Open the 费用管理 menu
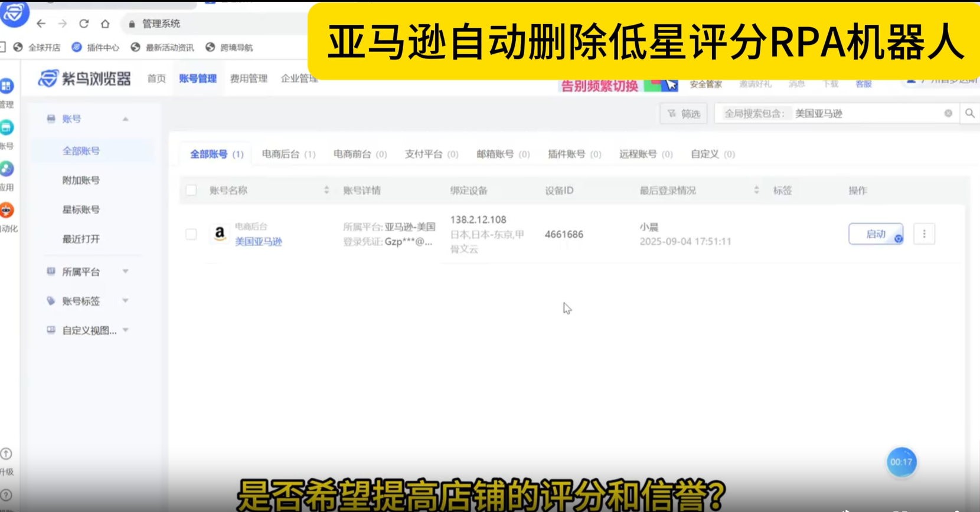The width and height of the screenshot is (980, 512). (x=249, y=78)
